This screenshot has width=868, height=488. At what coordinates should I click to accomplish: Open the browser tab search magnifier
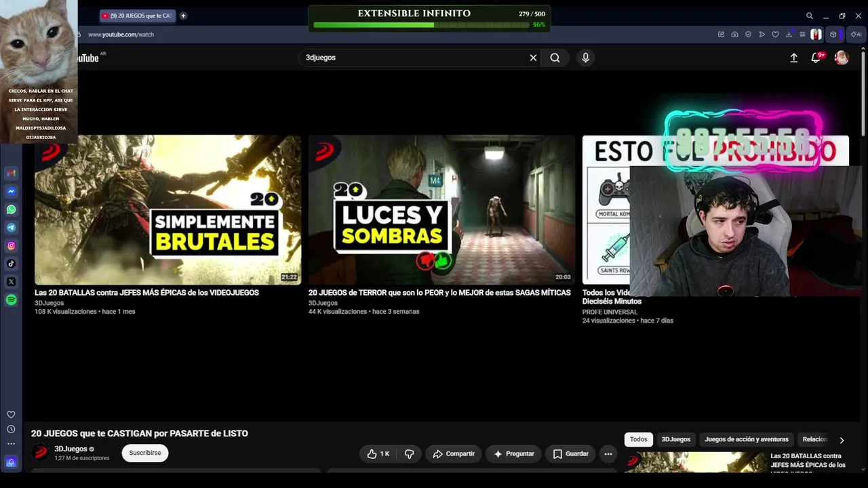[x=810, y=16]
